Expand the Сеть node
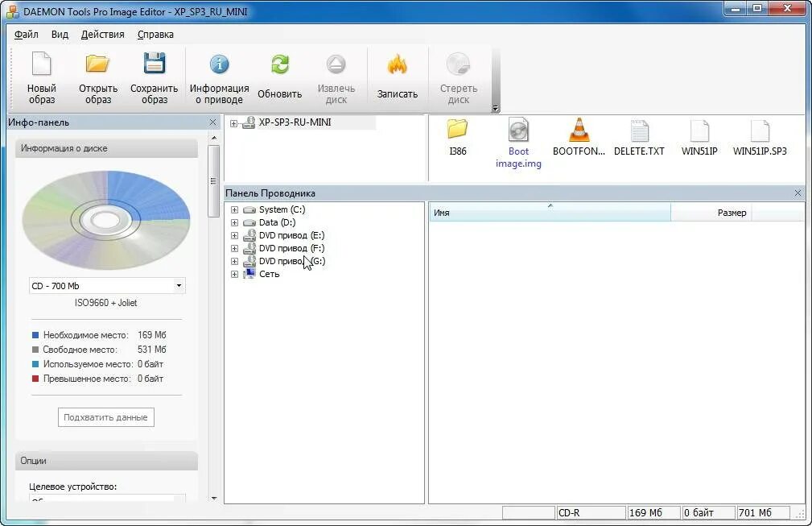The width and height of the screenshot is (812, 526). 235,274
